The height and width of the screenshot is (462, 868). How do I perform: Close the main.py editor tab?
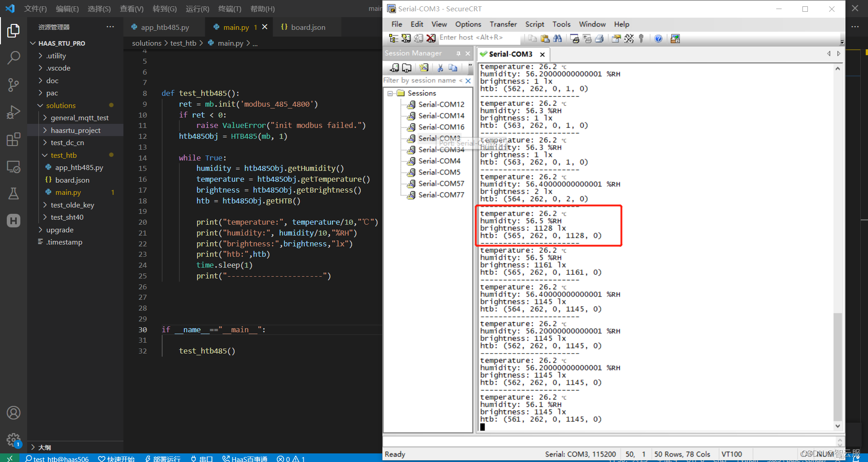tap(265, 27)
